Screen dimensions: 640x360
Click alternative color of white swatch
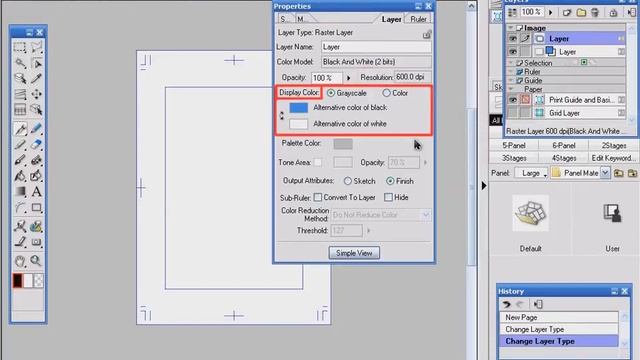pos(298,124)
